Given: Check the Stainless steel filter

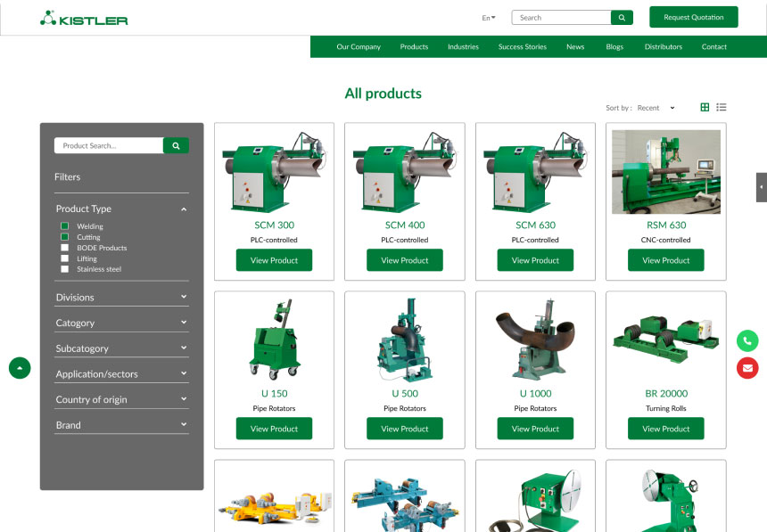Looking at the screenshot, I should [x=63, y=269].
